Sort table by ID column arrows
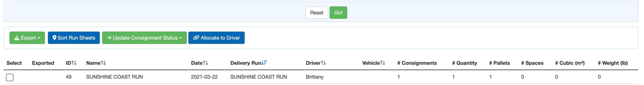Screen dimensions: 644x85 (x=74, y=63)
